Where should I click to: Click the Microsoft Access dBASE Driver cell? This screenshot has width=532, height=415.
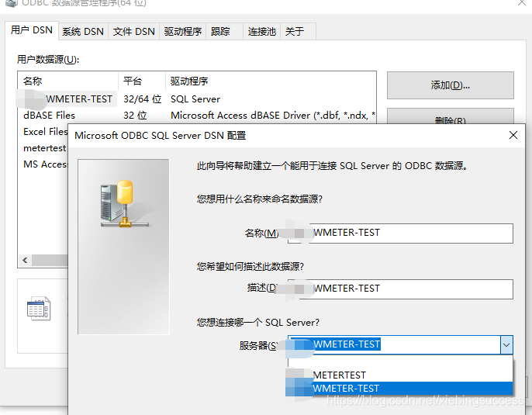pos(273,116)
